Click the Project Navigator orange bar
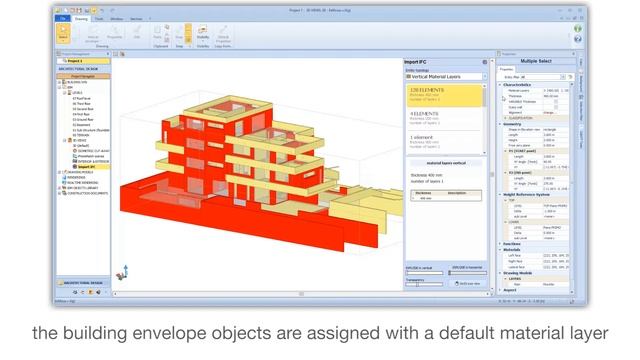Screen dimensions: 640x360 (x=83, y=76)
